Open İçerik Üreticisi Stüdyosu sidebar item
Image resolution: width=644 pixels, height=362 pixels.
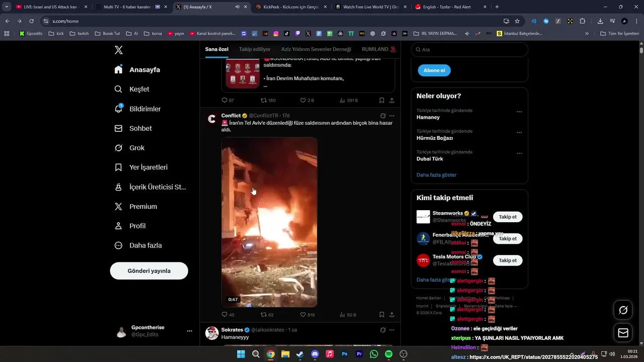point(151,187)
